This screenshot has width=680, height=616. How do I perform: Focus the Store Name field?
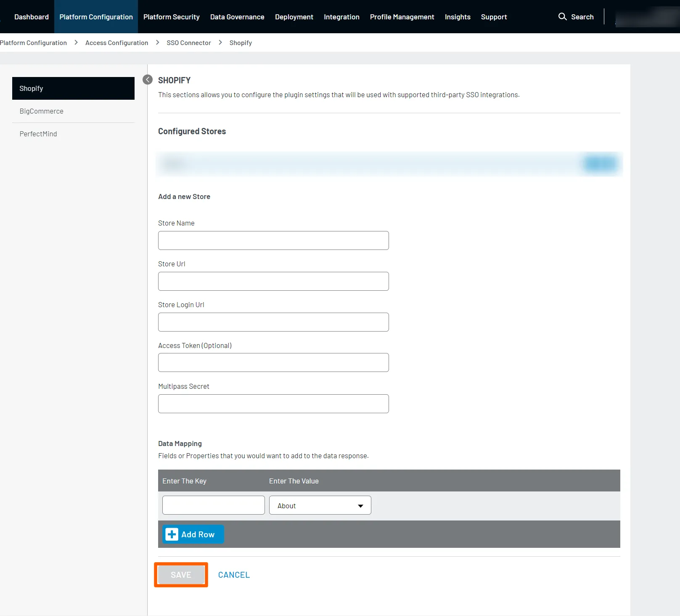click(x=273, y=240)
